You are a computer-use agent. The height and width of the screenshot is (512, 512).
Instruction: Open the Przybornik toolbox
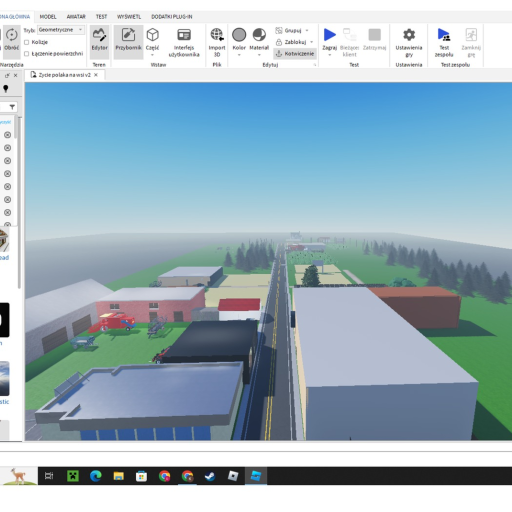pos(128,41)
